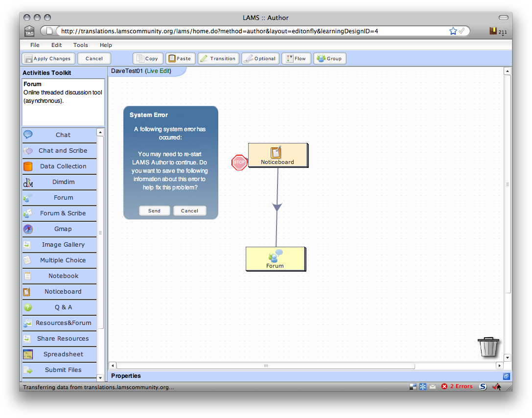Click the Apply Changes button
The image size is (532, 418).
(x=48, y=59)
